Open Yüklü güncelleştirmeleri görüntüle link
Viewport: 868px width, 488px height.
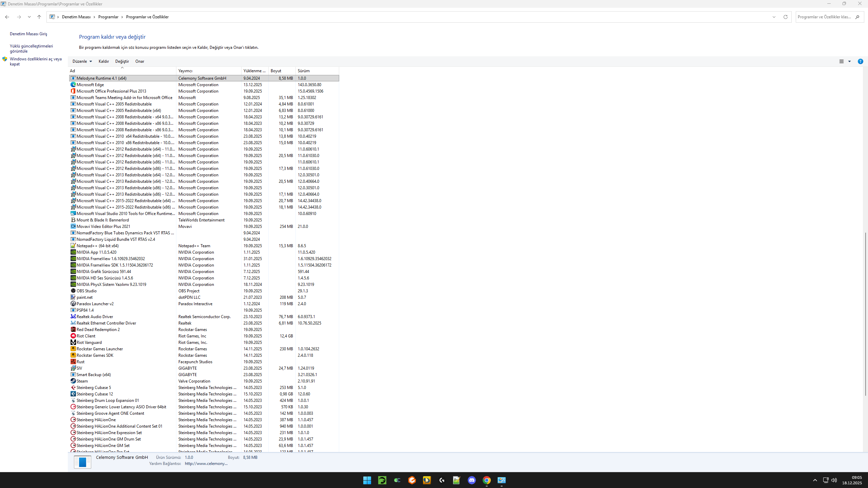[x=31, y=48]
